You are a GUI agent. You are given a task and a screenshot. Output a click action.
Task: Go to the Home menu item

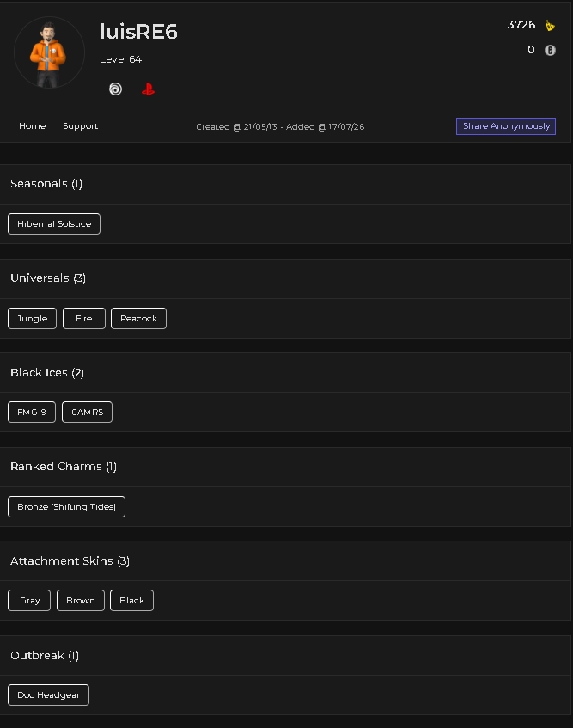pyautogui.click(x=32, y=125)
